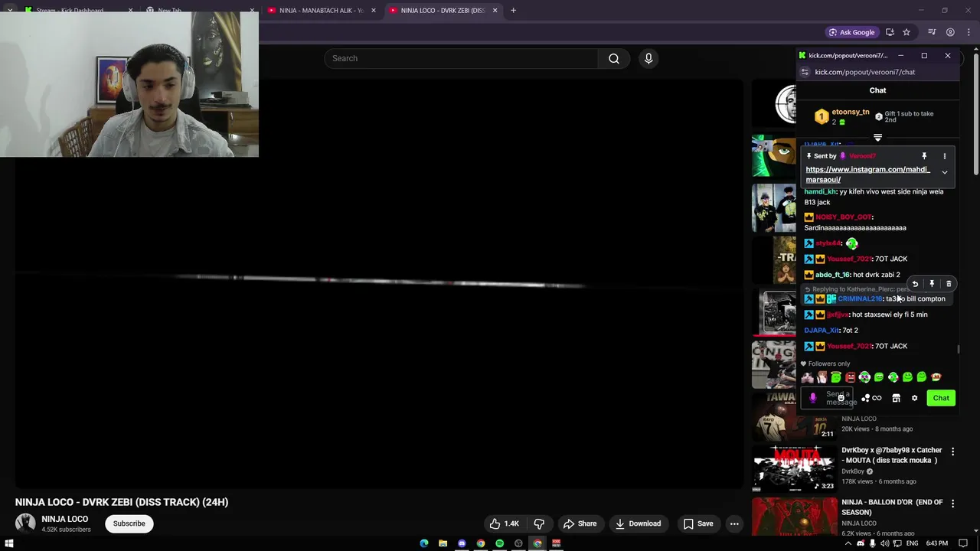Bookmark this page with star icon
The width and height of the screenshot is (980, 551).
coord(906,32)
